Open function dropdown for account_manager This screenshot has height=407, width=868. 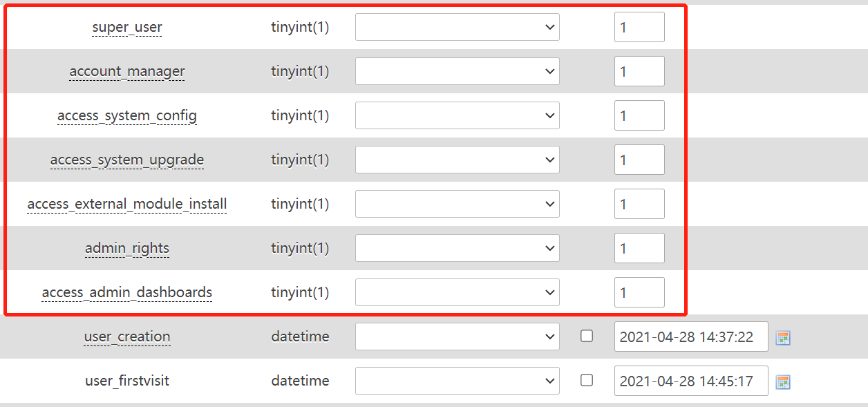click(457, 71)
